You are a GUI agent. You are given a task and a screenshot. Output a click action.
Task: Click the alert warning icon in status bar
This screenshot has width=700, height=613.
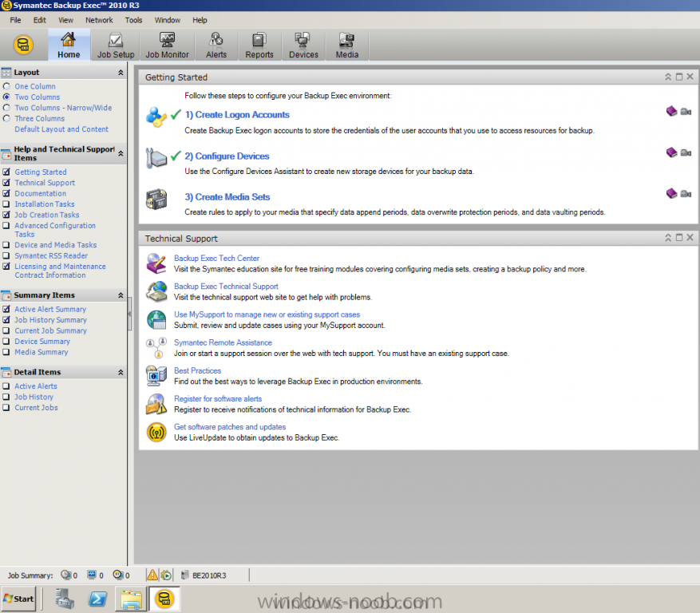coord(152,575)
